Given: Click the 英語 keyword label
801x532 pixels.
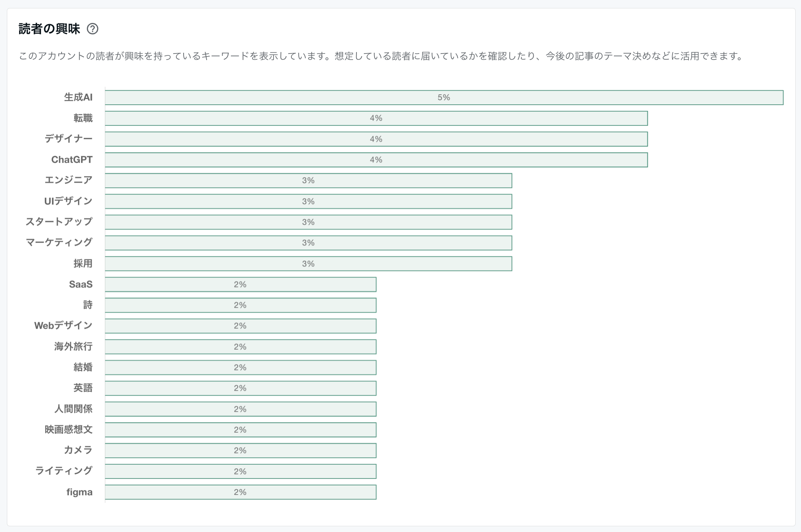Looking at the screenshot, I should click(83, 388).
